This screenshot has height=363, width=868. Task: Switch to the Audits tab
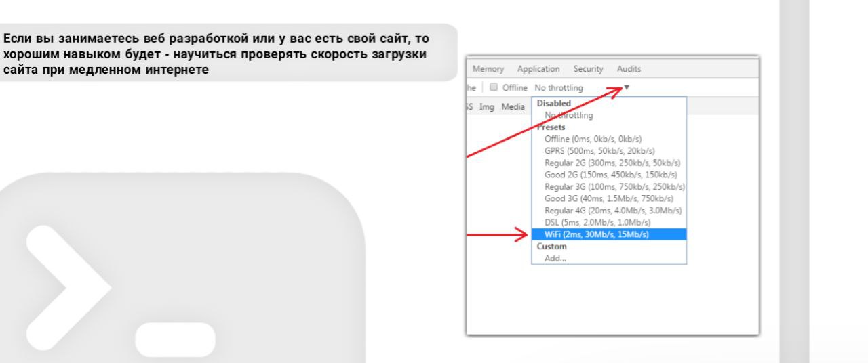(629, 69)
